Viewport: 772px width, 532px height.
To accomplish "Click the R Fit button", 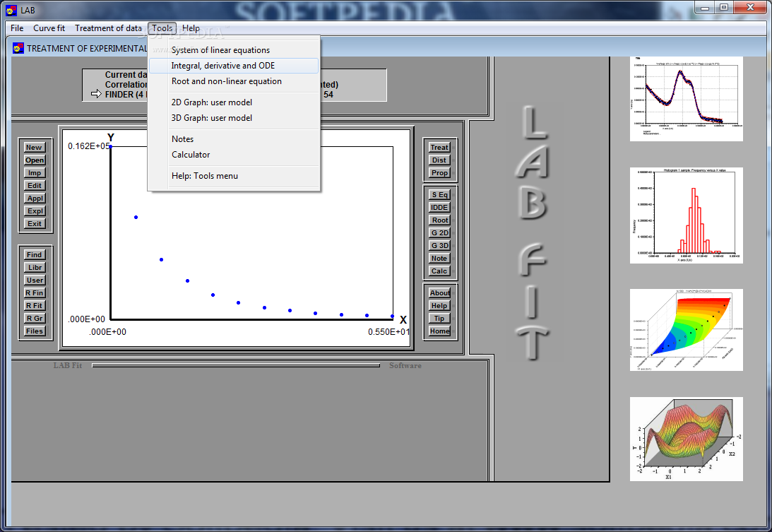I will click(35, 306).
